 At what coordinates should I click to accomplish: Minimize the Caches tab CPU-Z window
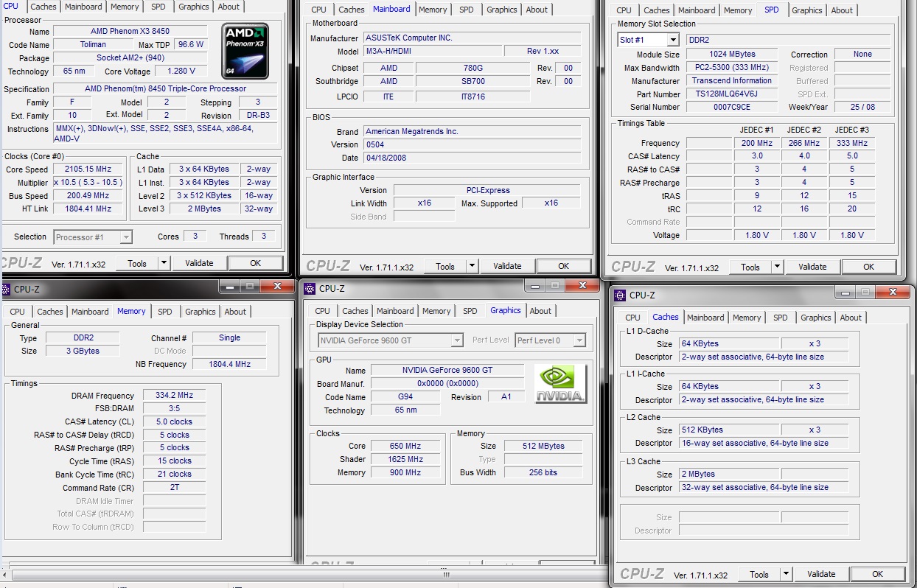pyautogui.click(x=846, y=293)
